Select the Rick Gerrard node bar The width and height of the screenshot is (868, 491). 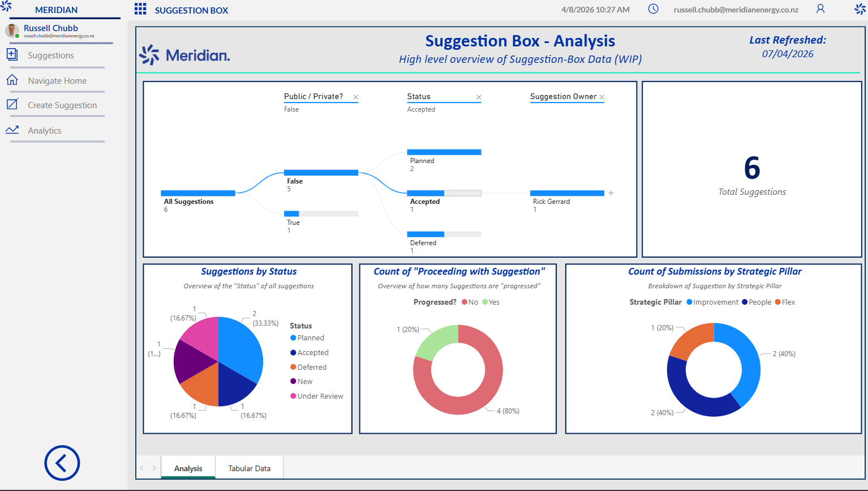click(x=567, y=193)
